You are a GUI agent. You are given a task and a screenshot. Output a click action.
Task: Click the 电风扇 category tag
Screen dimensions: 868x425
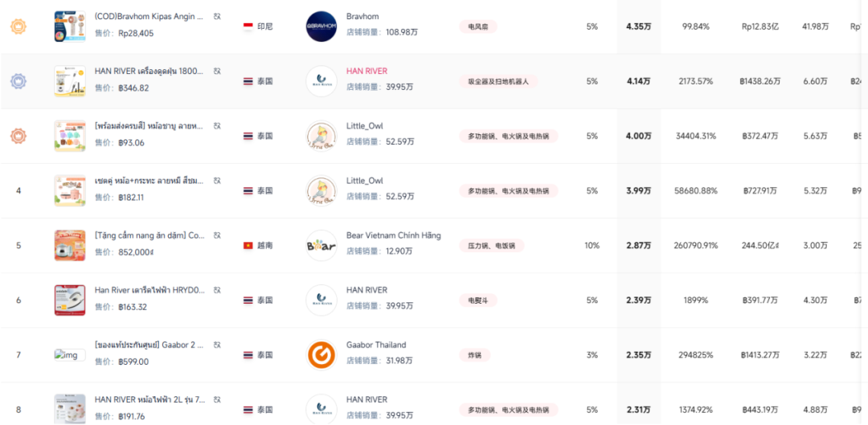pos(477,27)
